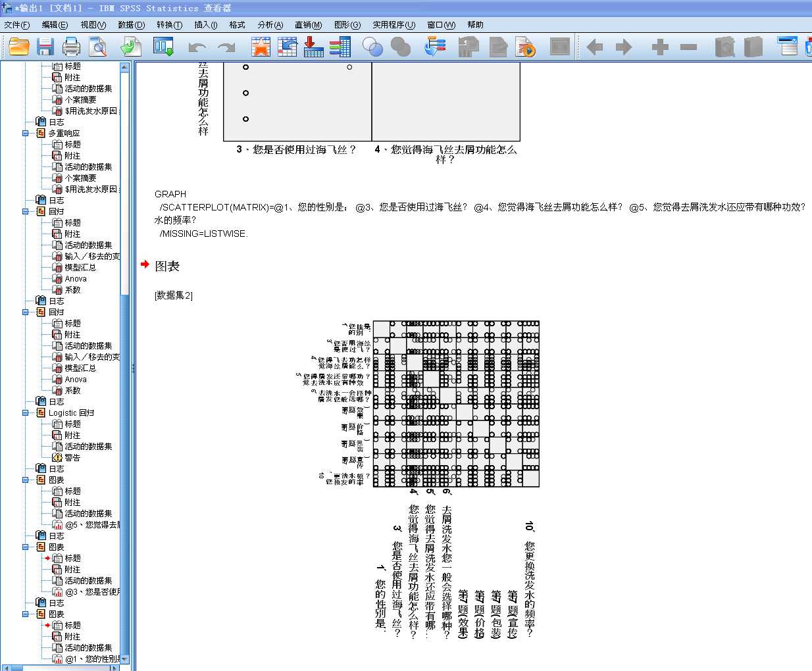The height and width of the screenshot is (671, 812).
Task: Collapse the 回归 node directly below 多重响应
Action: pyautogui.click(x=26, y=211)
